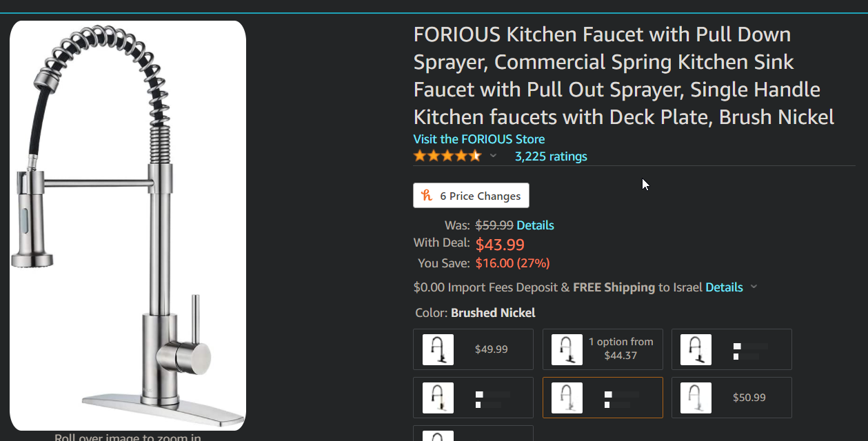Click the faucet thumbnail in $49.99 swatch
Screen dimensions: 868x441
coord(438,349)
